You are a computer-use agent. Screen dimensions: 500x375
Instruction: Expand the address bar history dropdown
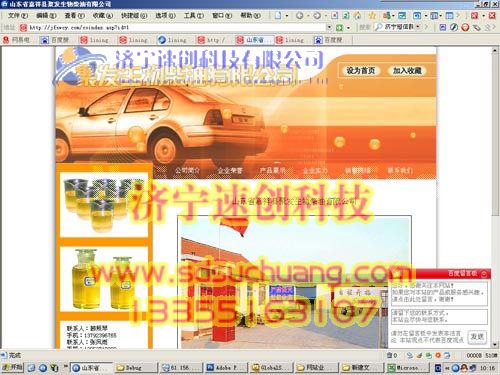(x=329, y=27)
